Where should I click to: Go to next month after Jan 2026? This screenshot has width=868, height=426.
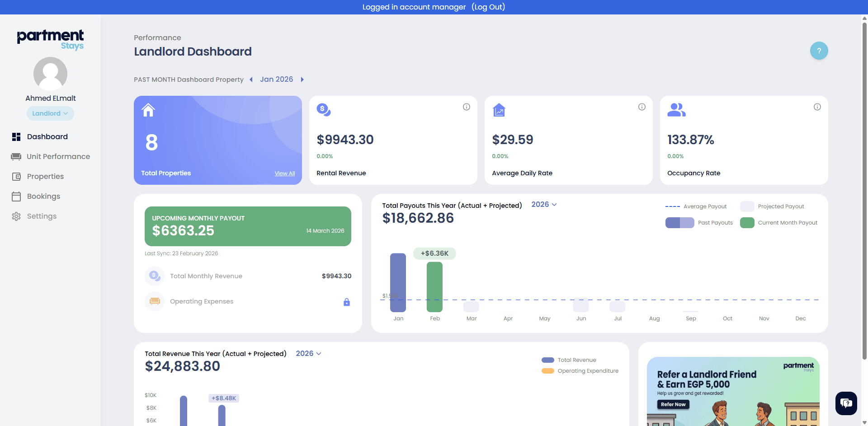302,80
